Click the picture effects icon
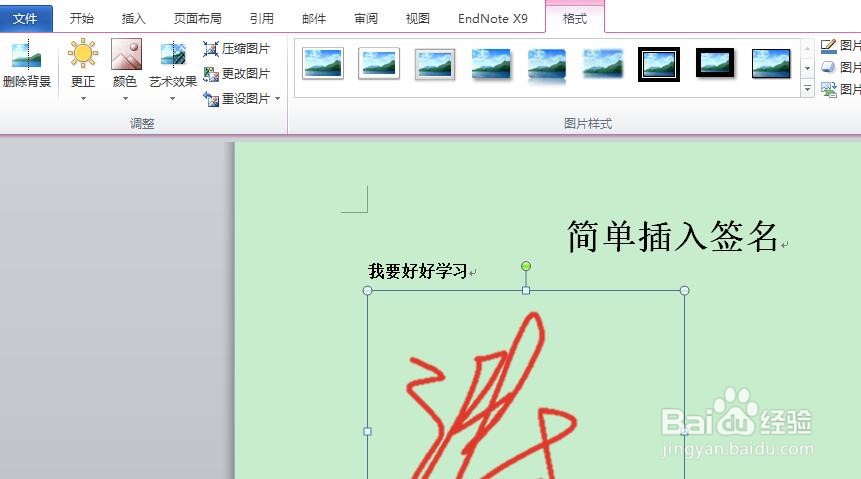 point(828,68)
